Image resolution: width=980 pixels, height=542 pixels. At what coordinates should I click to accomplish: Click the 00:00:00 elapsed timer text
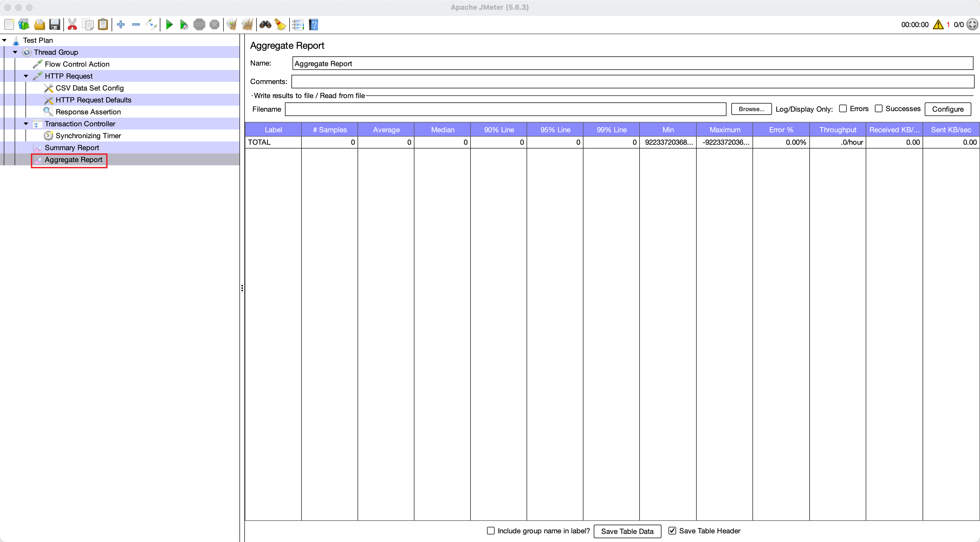click(x=914, y=25)
